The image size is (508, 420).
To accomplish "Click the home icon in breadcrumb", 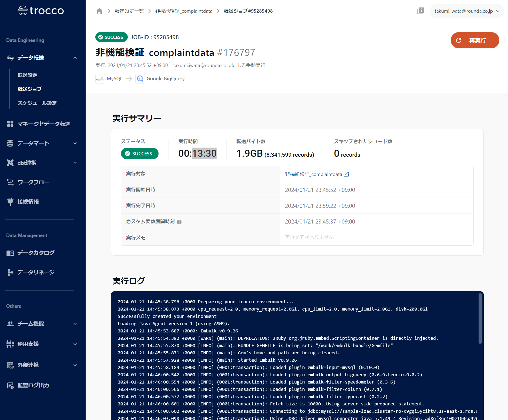I will [99, 11].
